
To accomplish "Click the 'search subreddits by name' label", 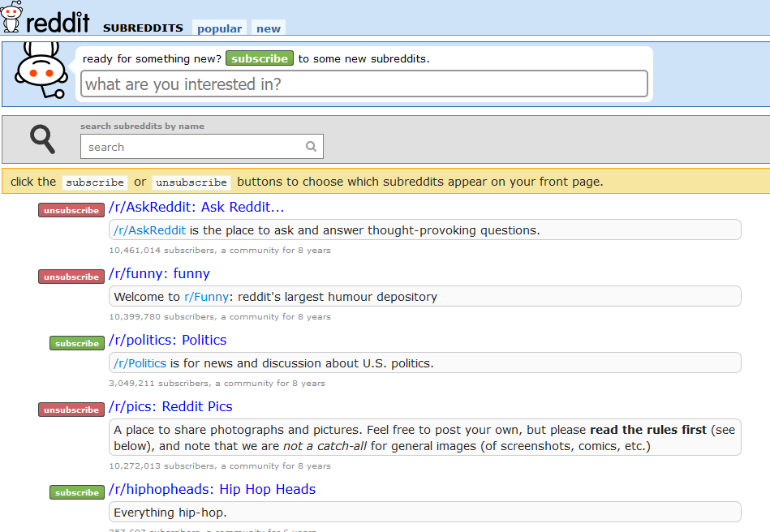I will click(143, 127).
